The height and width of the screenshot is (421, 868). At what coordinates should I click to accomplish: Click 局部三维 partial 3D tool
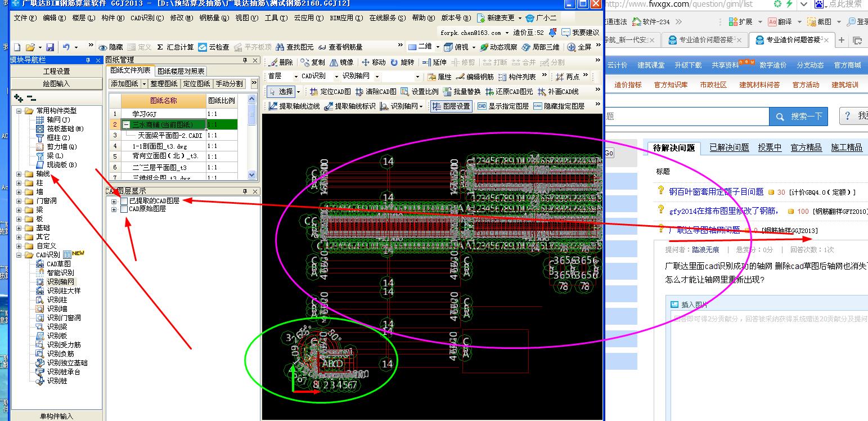pos(541,47)
